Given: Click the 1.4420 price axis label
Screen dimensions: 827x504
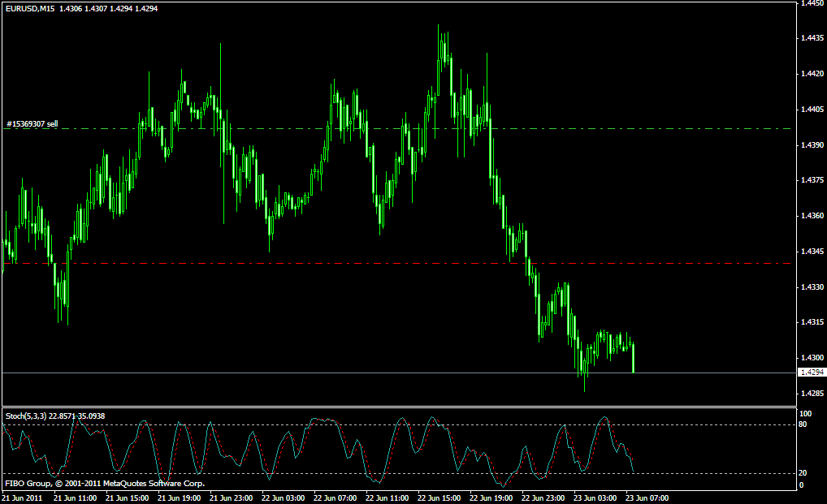Looking at the screenshot, I should pos(812,74).
